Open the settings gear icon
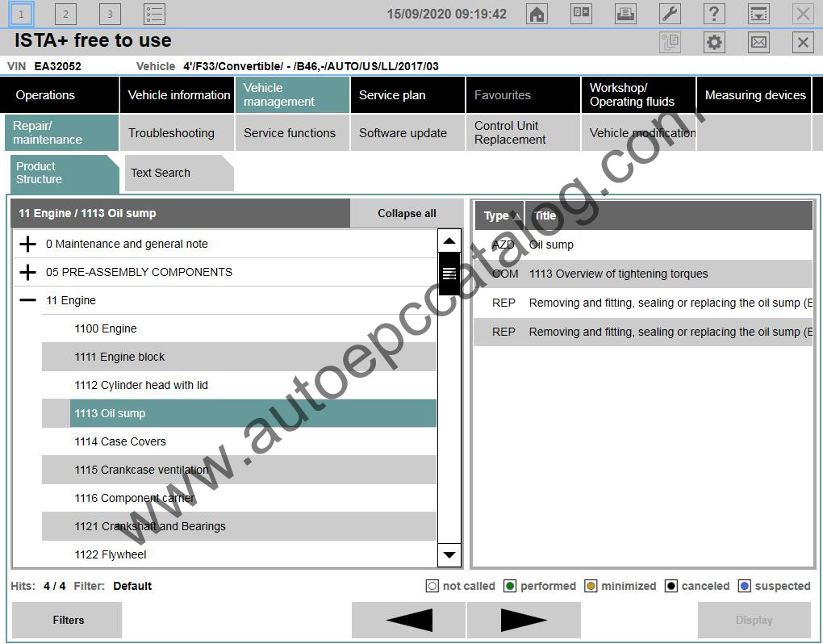Screen dimensions: 823x644 coord(714,43)
